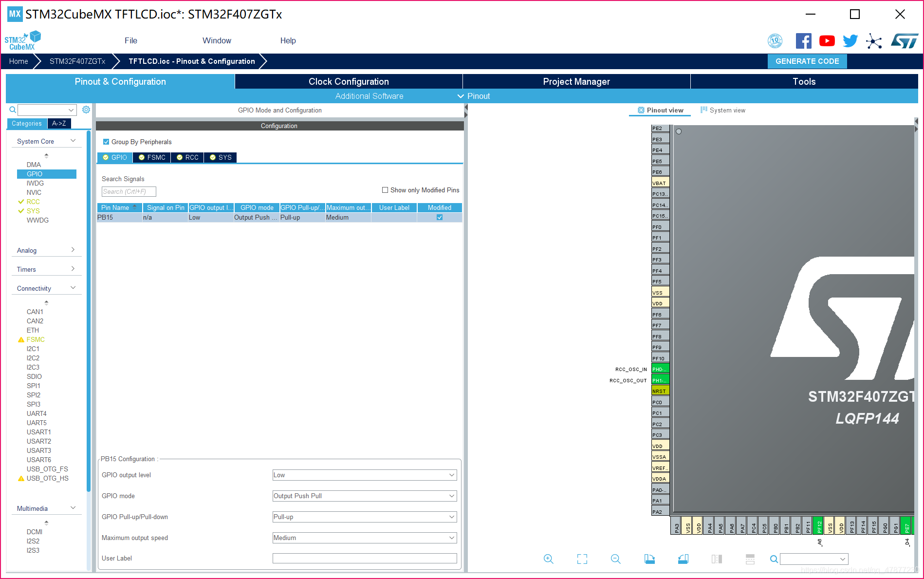The height and width of the screenshot is (579, 924).
Task: Open the pin search combo box
Action: (814, 559)
